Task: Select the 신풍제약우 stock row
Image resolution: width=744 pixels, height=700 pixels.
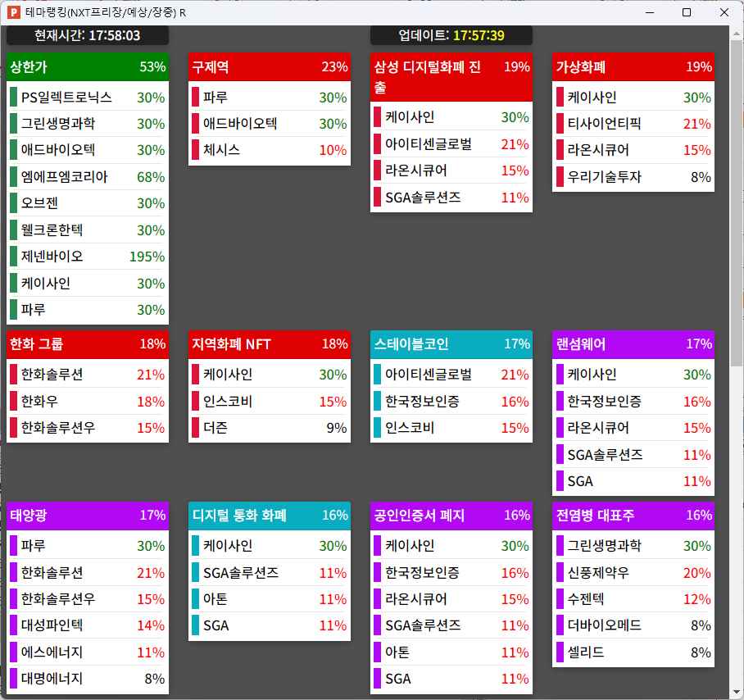Action: [633, 572]
